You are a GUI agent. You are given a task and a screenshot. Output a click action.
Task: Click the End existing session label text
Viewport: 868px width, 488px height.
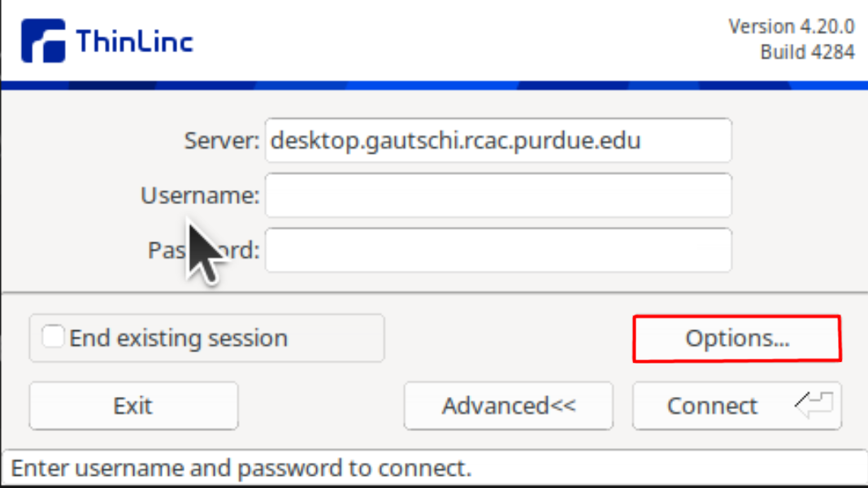tap(178, 338)
